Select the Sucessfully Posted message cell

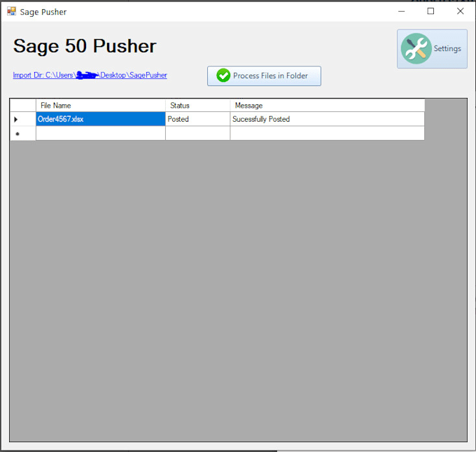(328, 119)
